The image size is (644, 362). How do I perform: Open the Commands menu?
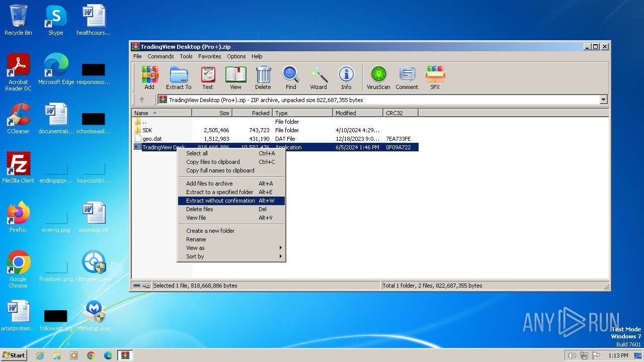160,56
